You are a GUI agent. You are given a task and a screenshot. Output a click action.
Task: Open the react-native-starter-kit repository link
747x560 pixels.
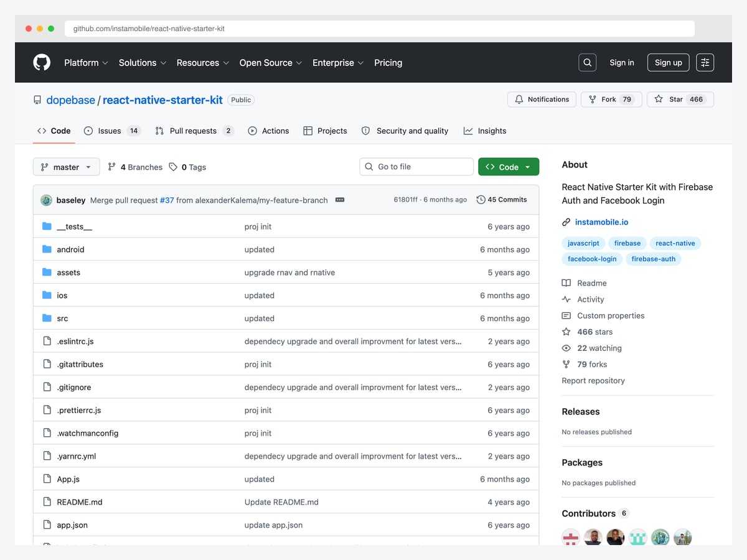162,100
